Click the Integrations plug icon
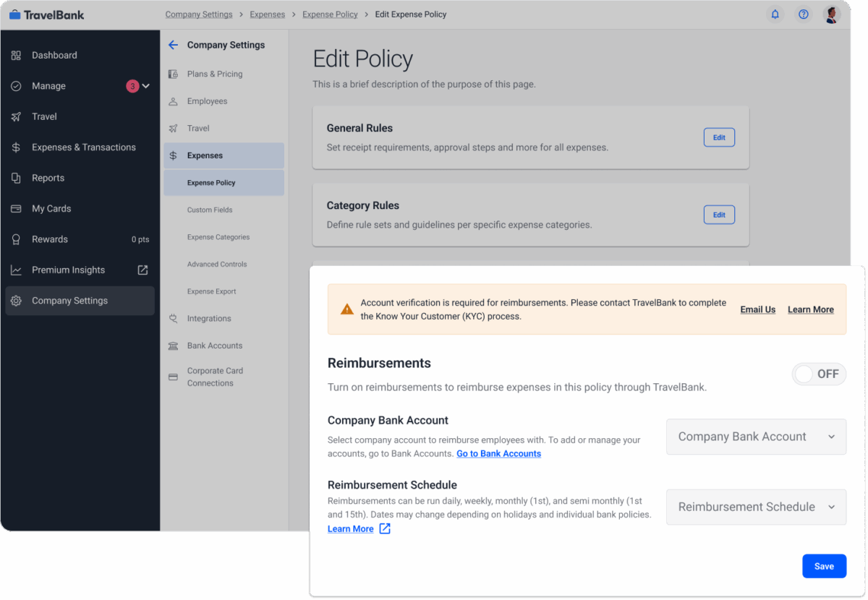The image size is (868, 600). [x=173, y=319]
